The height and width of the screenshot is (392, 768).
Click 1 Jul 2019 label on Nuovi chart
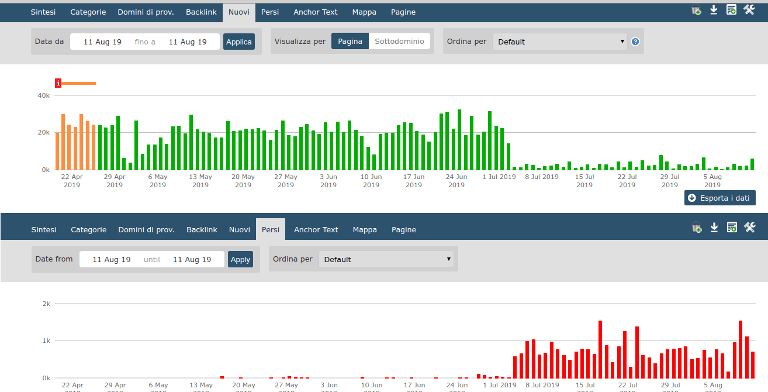499,176
